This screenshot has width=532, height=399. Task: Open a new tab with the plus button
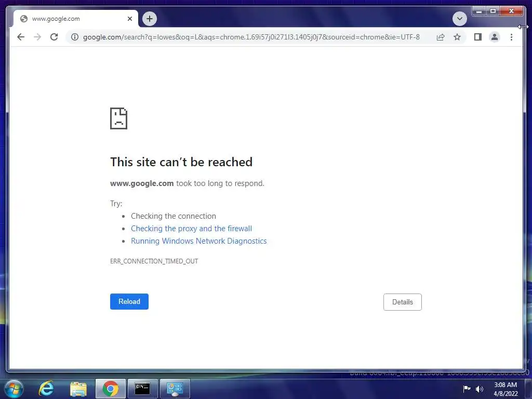coord(150,19)
